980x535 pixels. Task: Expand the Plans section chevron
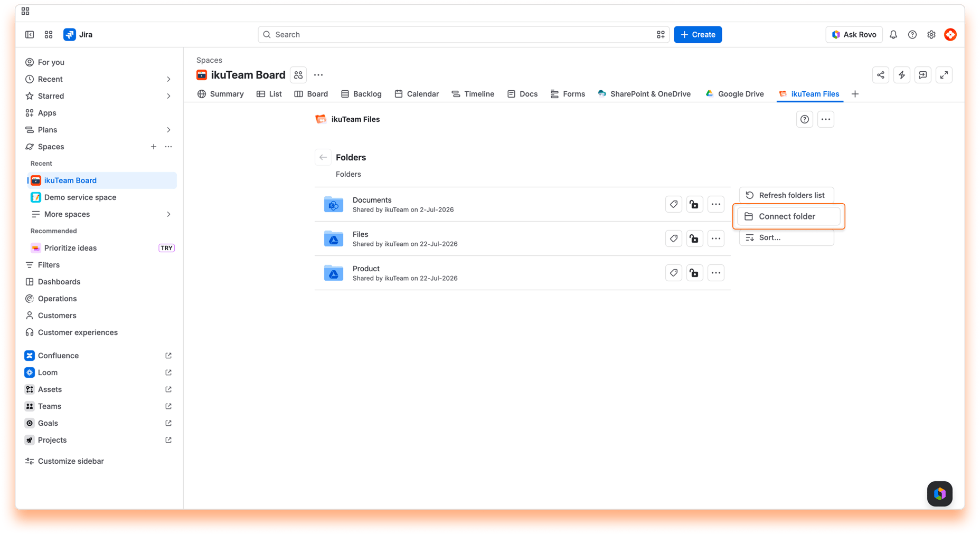pyautogui.click(x=168, y=130)
